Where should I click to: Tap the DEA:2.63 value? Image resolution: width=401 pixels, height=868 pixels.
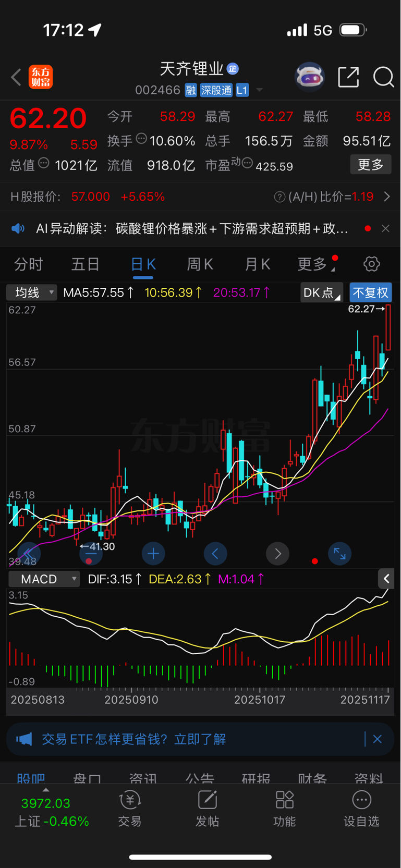[180, 579]
